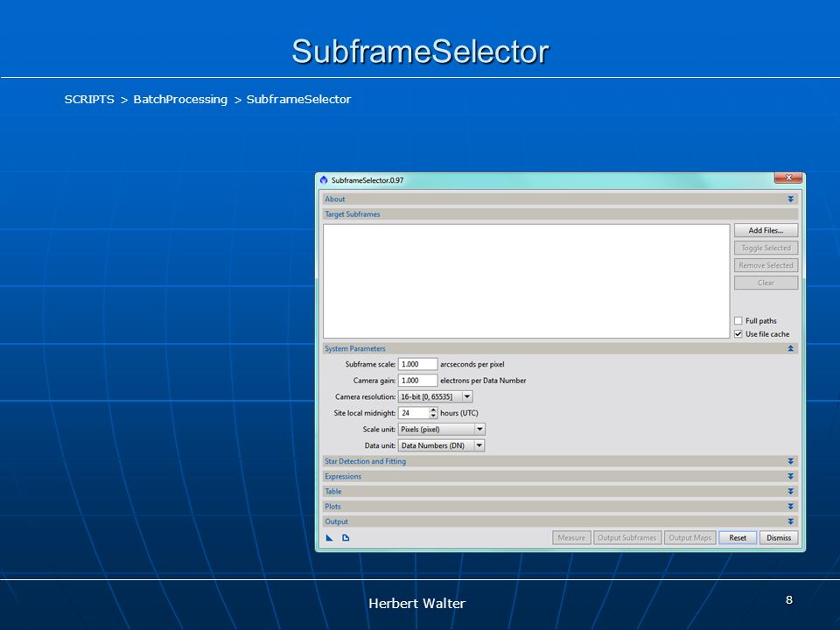Click the Remove Selected button
The width and height of the screenshot is (840, 630).
click(x=766, y=265)
